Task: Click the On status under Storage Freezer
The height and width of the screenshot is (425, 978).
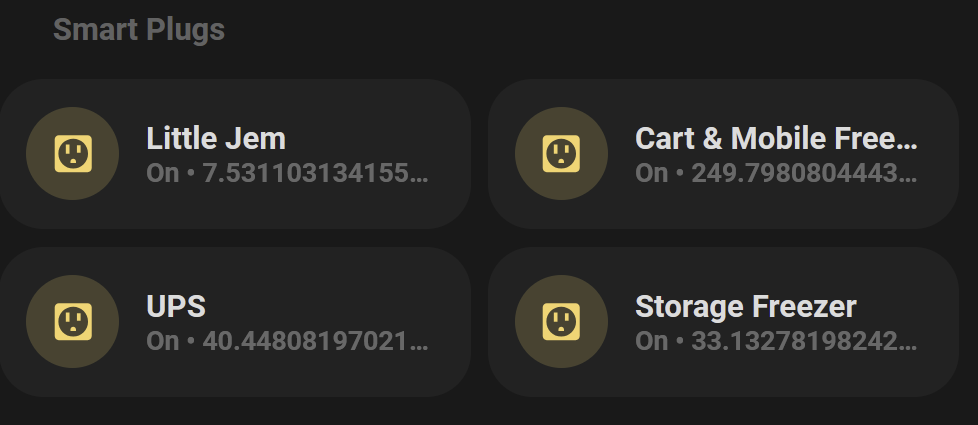Action: coord(652,341)
